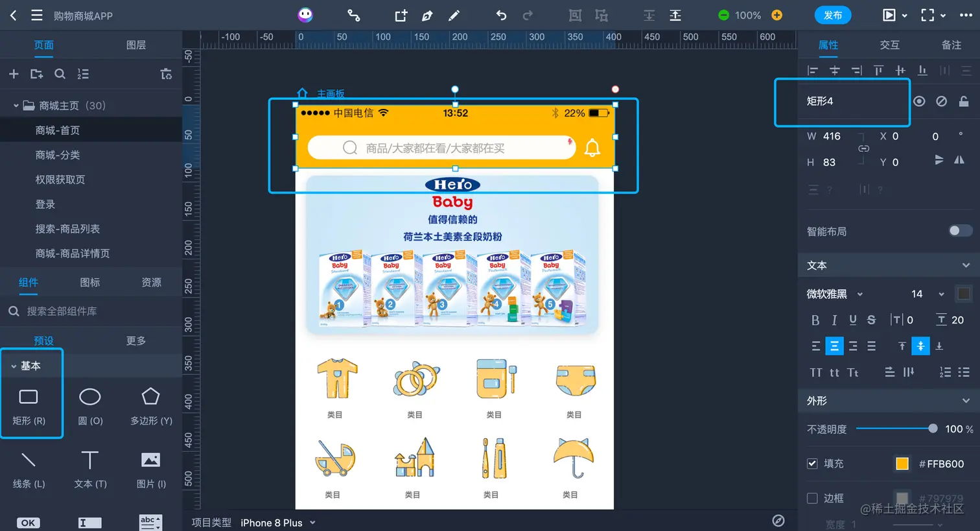
Task: Toggle aspect ratio link between W and H
Action: (x=863, y=148)
